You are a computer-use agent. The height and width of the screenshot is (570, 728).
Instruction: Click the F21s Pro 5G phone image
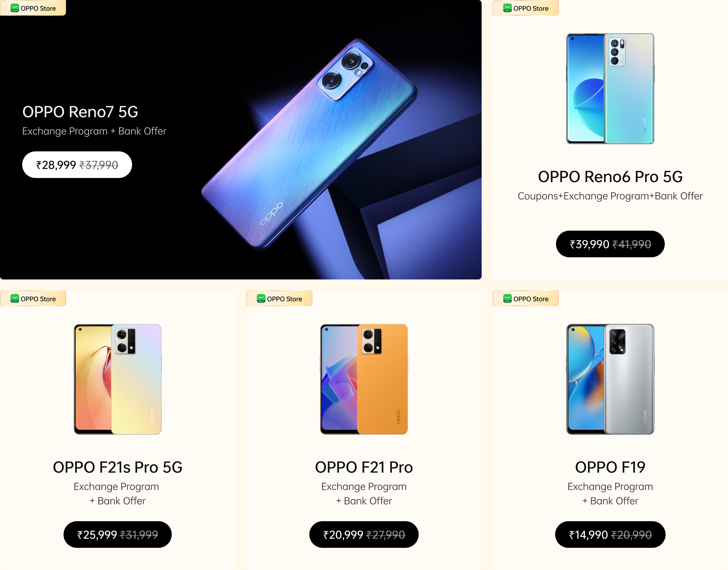tap(118, 379)
